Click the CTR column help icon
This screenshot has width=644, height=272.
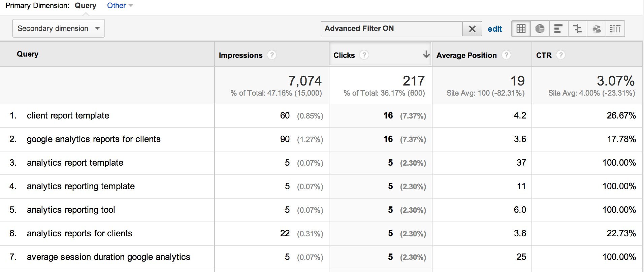(x=560, y=55)
